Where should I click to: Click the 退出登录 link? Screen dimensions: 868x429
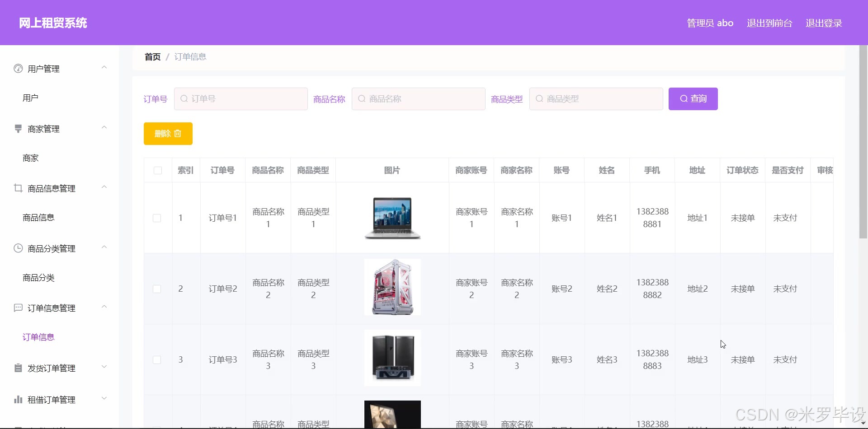824,23
